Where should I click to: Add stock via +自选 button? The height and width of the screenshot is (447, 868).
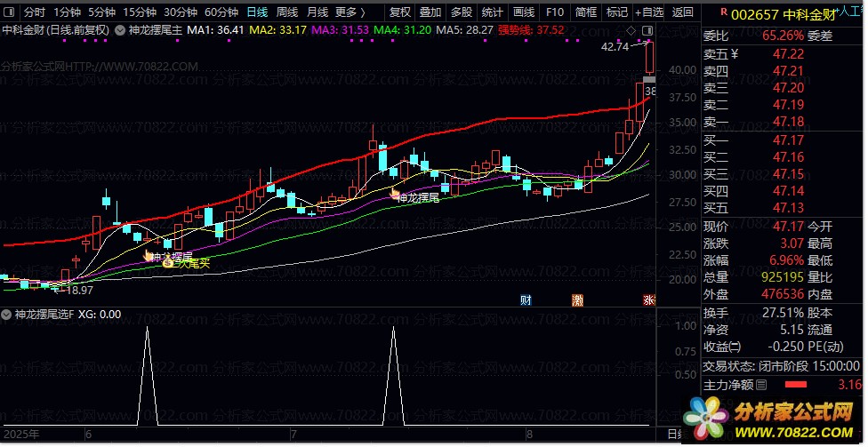649,12
